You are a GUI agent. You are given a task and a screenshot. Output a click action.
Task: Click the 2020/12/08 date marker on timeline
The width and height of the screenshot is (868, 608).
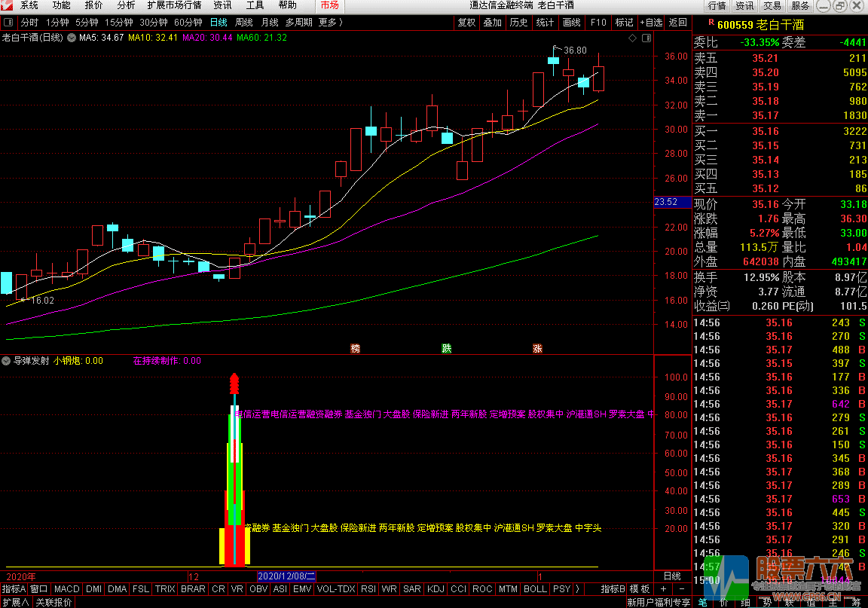[x=286, y=575]
